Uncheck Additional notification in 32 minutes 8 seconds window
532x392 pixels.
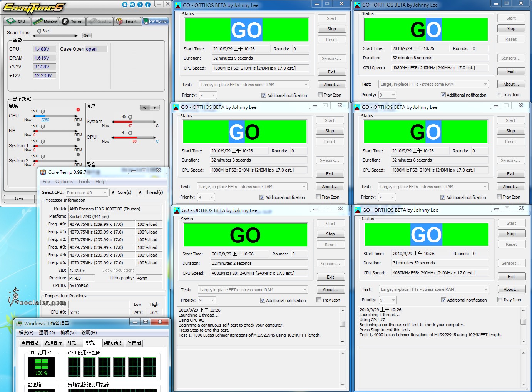coord(443,95)
